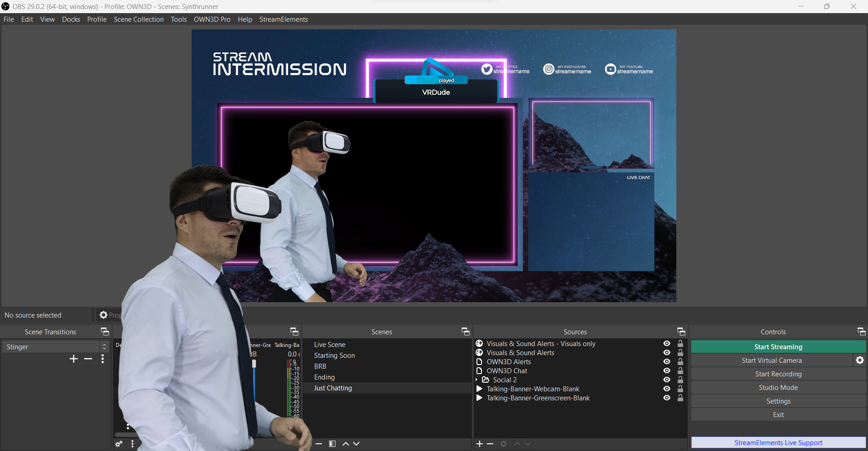Viewport: 868px width, 451px height.
Task: Open StreamElements Live Support link
Action: tap(778, 442)
